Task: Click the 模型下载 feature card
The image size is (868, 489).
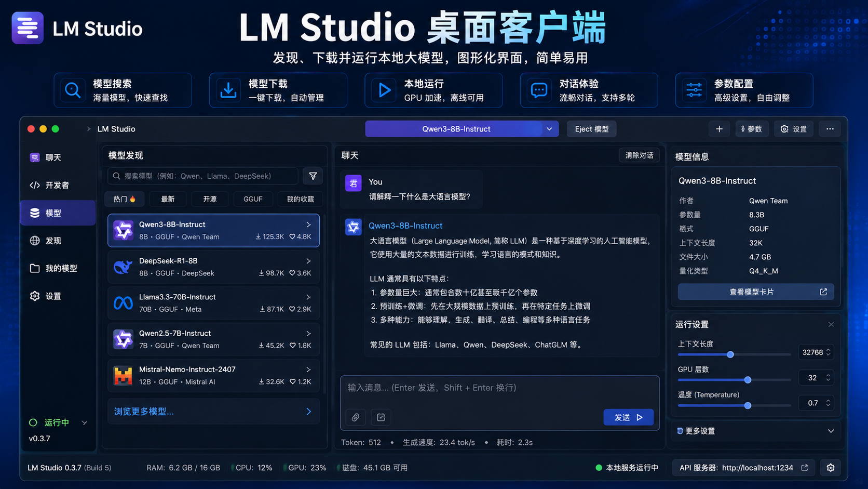Action: click(x=278, y=90)
